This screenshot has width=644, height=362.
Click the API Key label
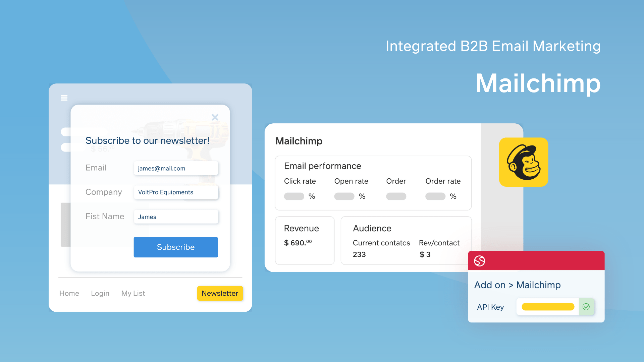(490, 307)
